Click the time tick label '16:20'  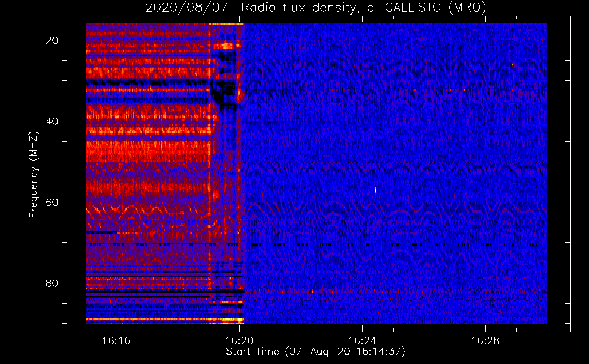[239, 341]
